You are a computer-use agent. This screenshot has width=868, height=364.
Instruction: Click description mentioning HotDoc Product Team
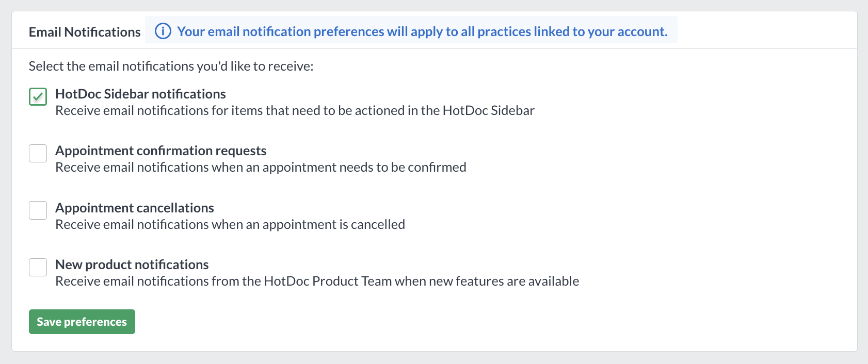[x=317, y=281]
